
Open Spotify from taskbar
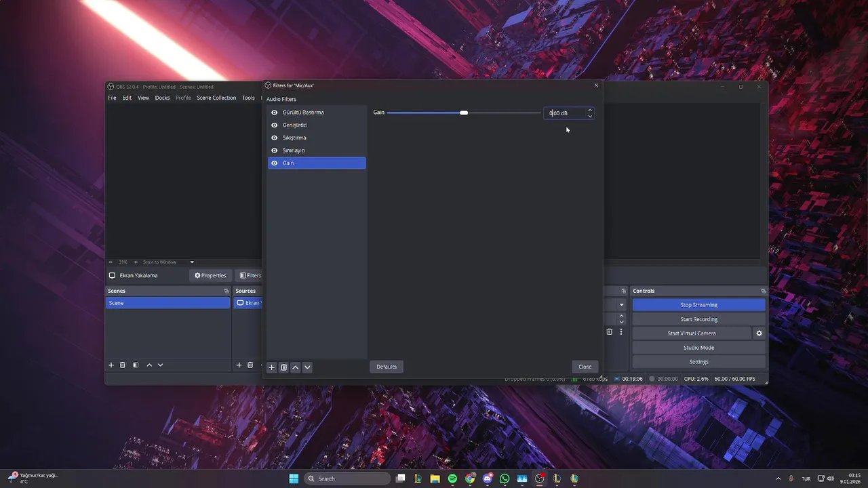tap(452, 479)
